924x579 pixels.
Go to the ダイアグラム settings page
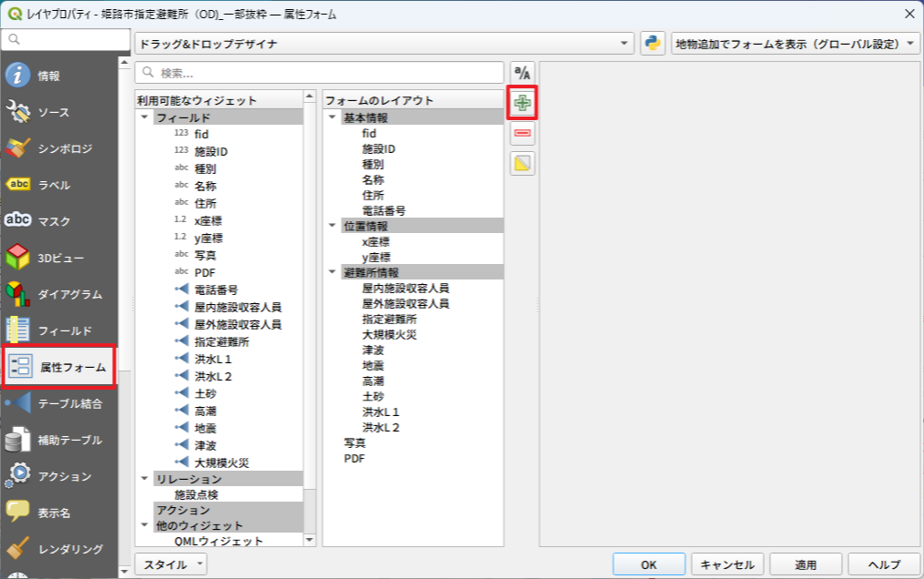59,294
